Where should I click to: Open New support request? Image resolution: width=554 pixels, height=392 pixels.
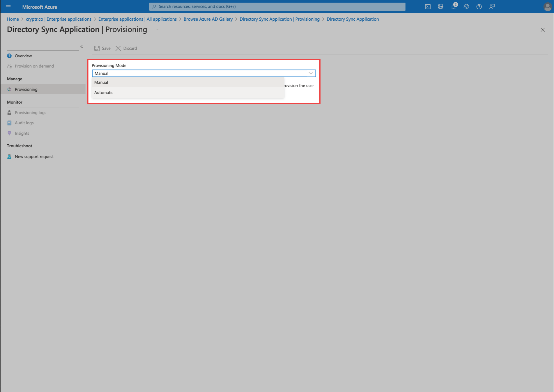coord(34,157)
